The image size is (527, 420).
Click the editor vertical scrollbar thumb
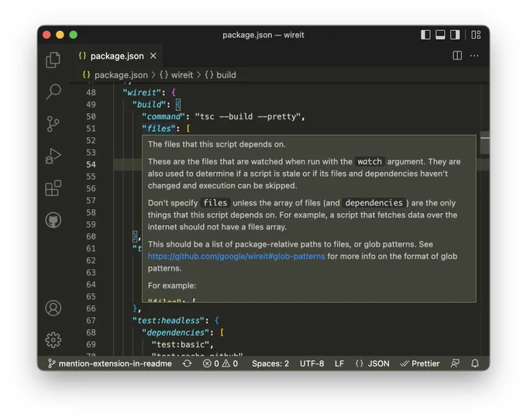(x=484, y=143)
